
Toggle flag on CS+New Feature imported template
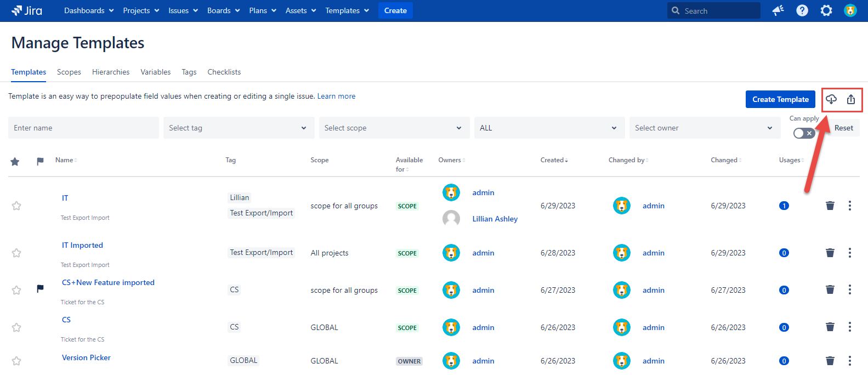tap(40, 288)
